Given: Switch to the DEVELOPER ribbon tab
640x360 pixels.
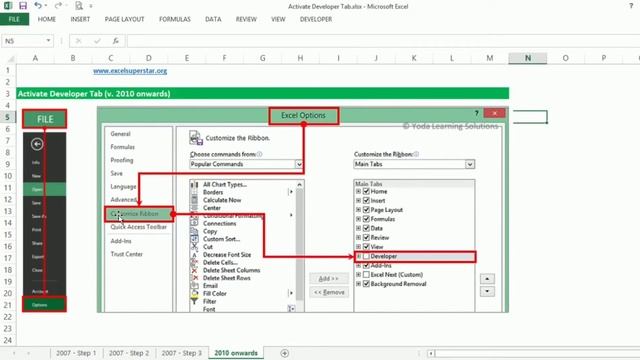Looking at the screenshot, I should pos(316,19).
